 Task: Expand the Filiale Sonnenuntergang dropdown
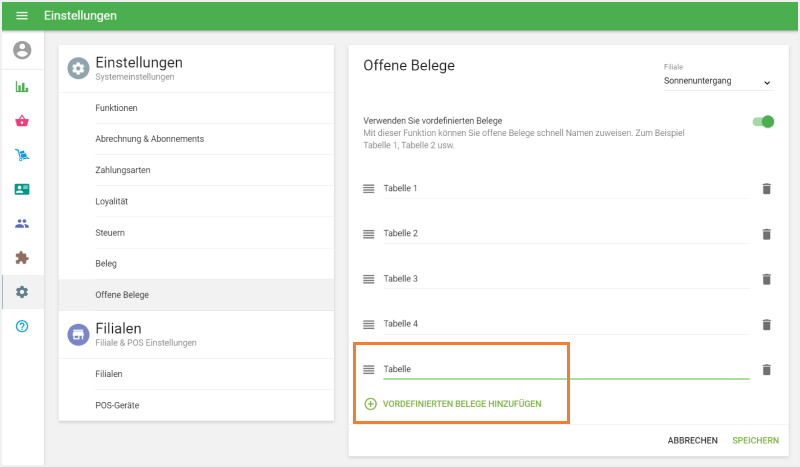tap(718, 82)
